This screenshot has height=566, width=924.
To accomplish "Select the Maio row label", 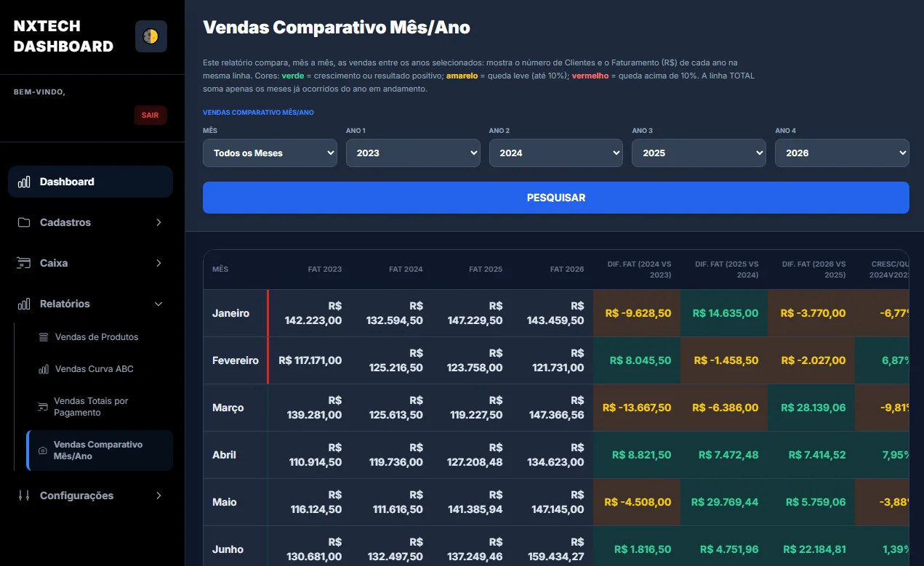I will coord(225,502).
